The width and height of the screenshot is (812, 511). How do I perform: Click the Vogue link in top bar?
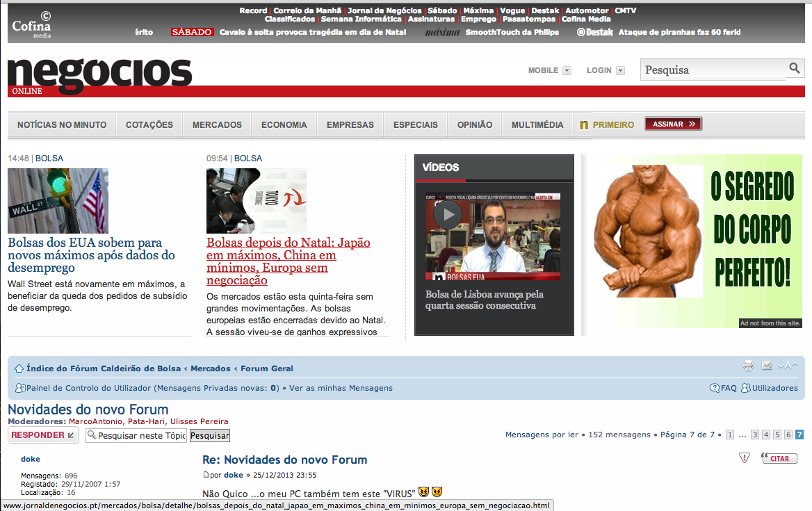coord(512,10)
